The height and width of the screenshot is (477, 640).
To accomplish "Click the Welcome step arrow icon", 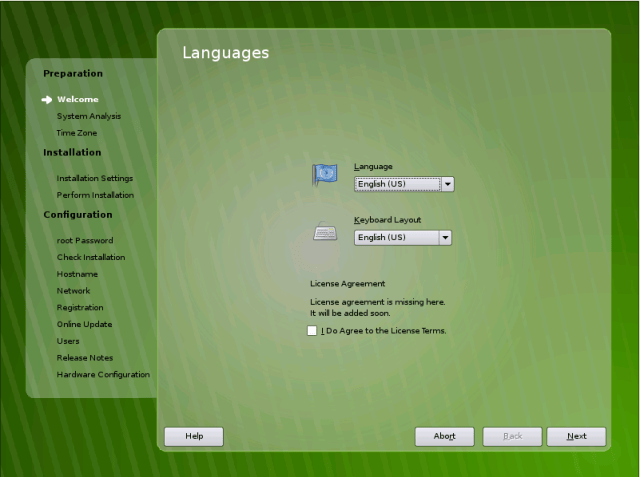I will coord(47,100).
